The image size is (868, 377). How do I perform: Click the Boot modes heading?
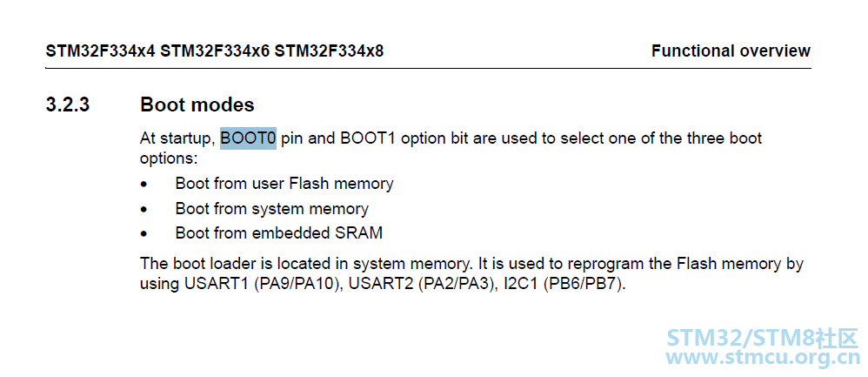(x=197, y=104)
